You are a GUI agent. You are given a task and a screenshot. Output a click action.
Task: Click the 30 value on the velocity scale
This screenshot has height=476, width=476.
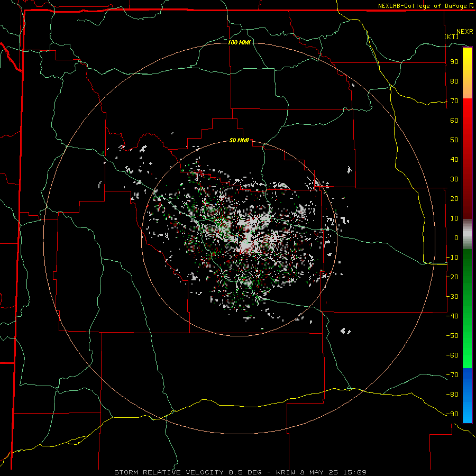(x=454, y=179)
